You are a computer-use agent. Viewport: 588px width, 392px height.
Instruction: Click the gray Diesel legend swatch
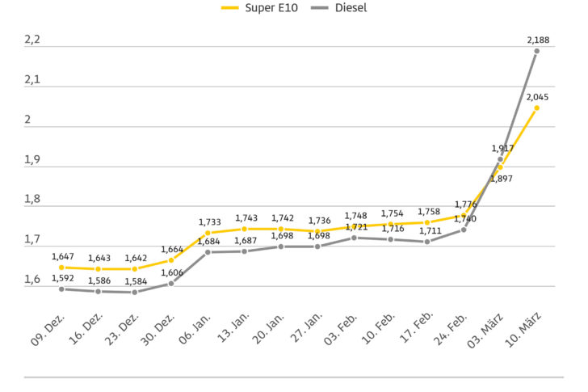(x=317, y=8)
